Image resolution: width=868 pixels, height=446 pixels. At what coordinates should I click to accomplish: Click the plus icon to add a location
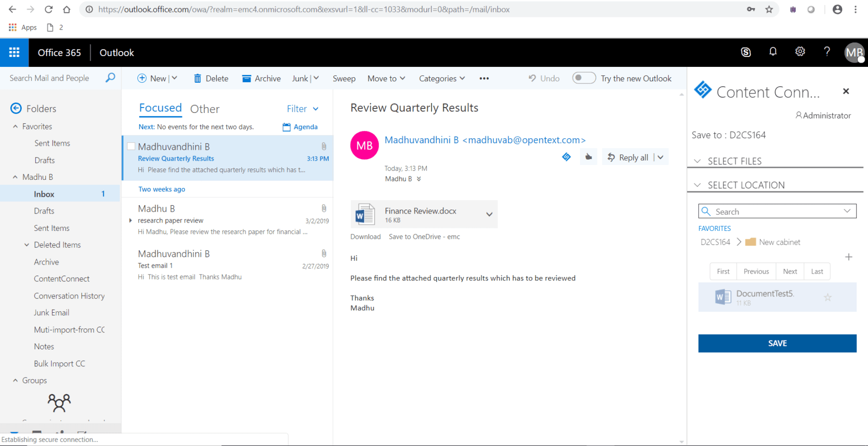tap(849, 257)
